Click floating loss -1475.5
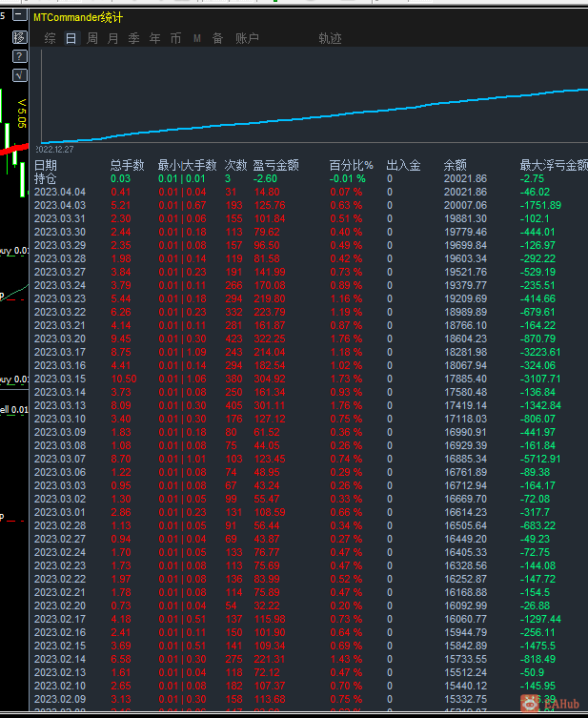The height and width of the screenshot is (718, 588). [537, 646]
